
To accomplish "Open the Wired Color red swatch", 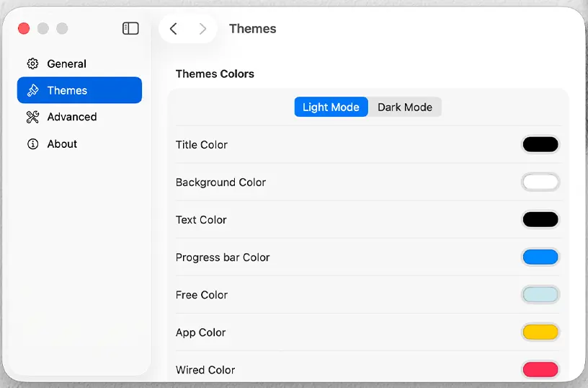I will 540,369.
